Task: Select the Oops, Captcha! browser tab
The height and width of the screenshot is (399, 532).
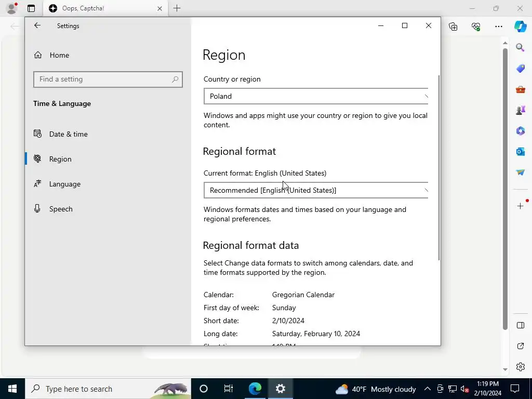Action: [105, 8]
